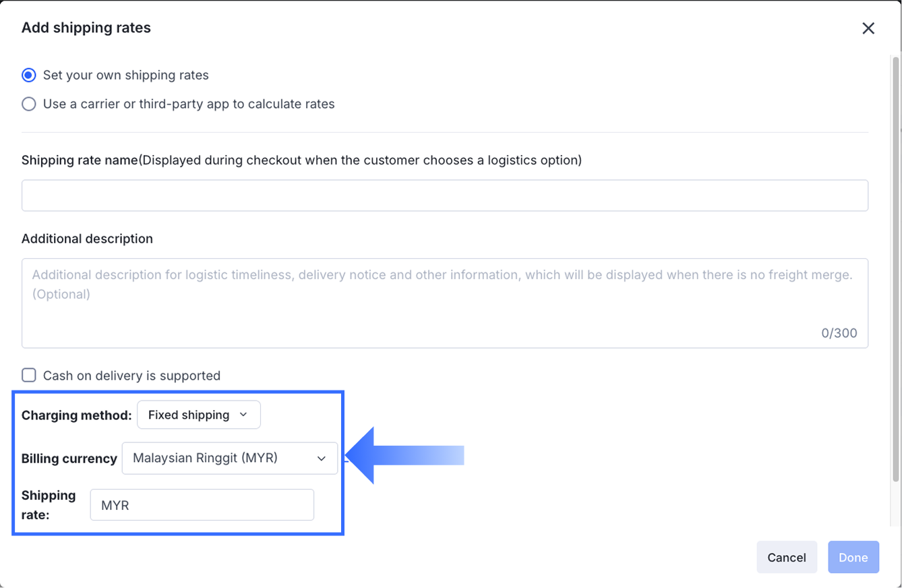This screenshot has width=902, height=588.
Task: Choose the carrier or third-party app radio button
Action: pos(29,104)
